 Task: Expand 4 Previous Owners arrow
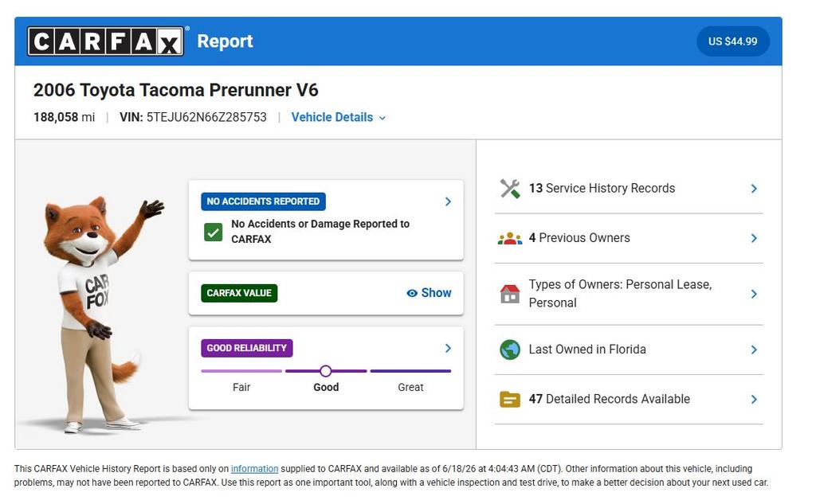click(754, 238)
